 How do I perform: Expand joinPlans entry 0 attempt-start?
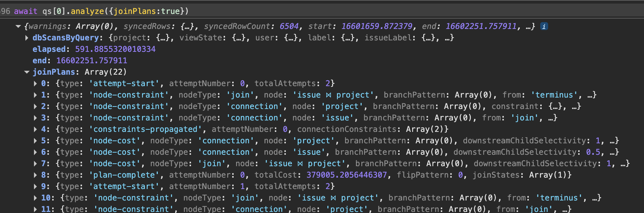35,84
